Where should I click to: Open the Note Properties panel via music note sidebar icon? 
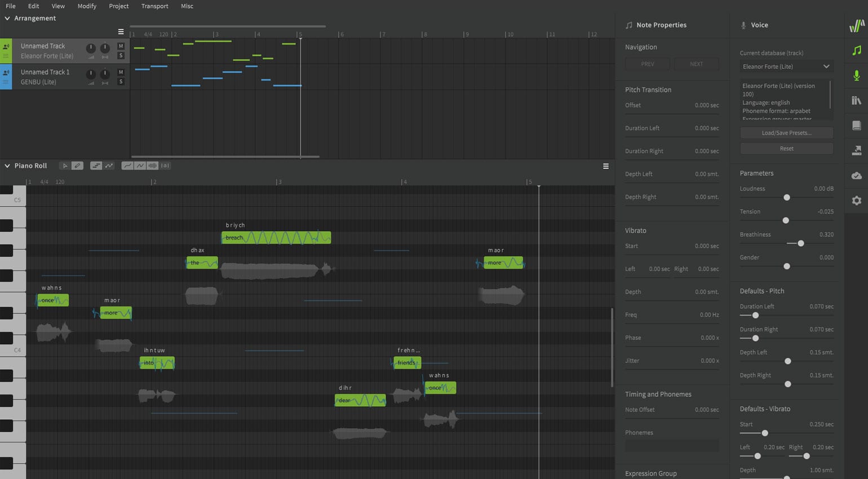[857, 50]
